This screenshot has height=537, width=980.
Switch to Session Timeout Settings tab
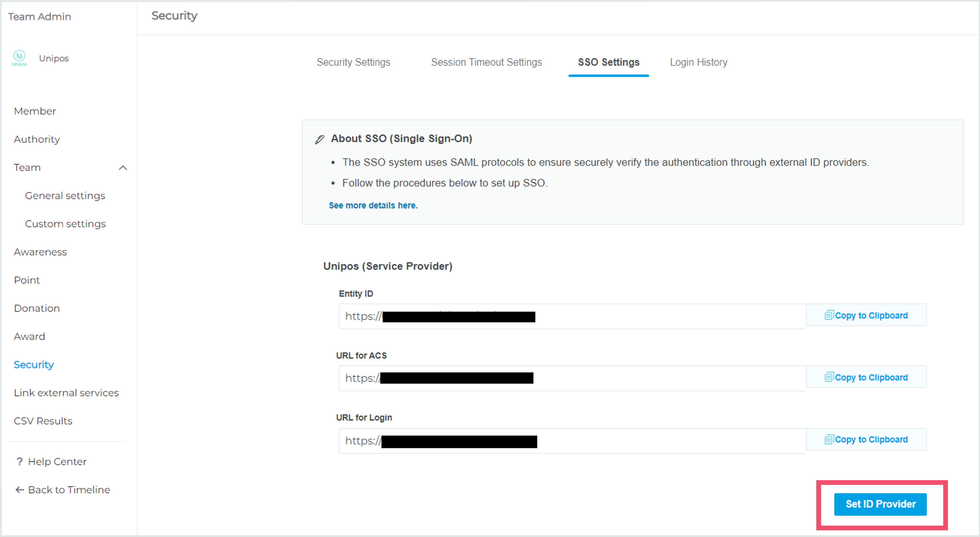[486, 62]
